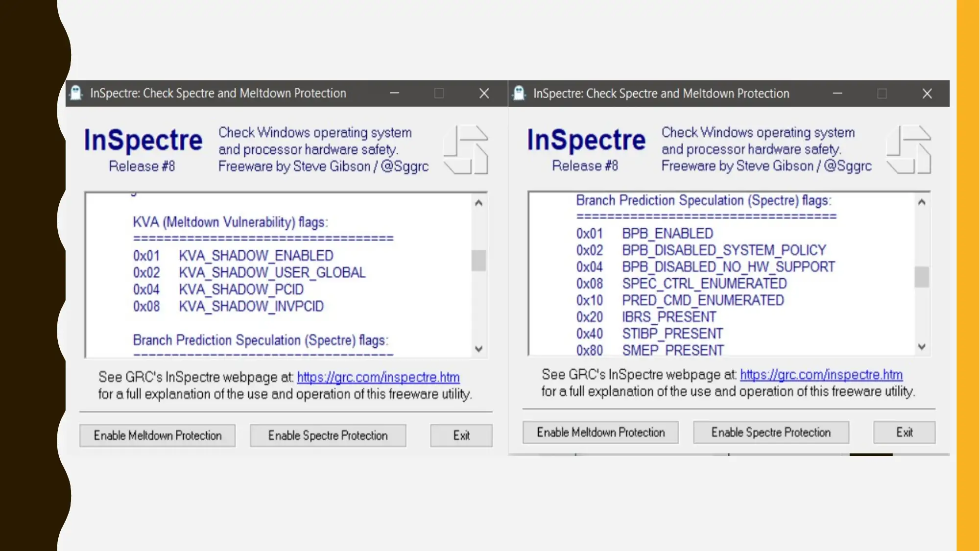980x551 pixels.
Task: Open grc.com/inspectre.htm link in right window
Action: point(821,375)
